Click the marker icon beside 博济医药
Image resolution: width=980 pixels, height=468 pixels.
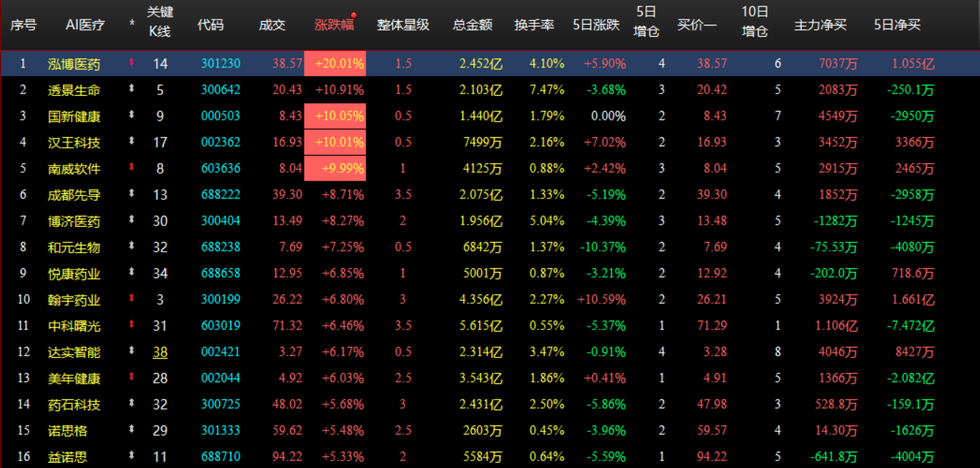pyautogui.click(x=132, y=220)
